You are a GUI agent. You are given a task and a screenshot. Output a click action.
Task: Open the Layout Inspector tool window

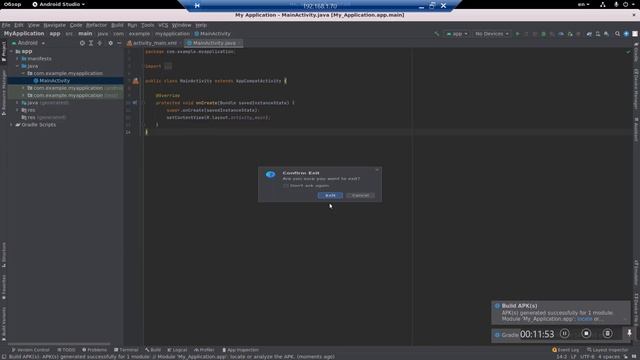pyautogui.click(x=607, y=350)
